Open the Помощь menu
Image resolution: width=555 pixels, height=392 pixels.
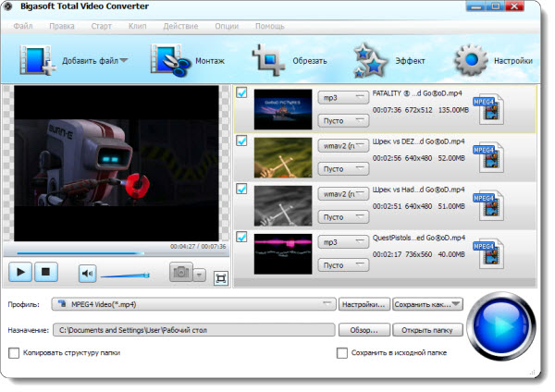[x=269, y=26]
